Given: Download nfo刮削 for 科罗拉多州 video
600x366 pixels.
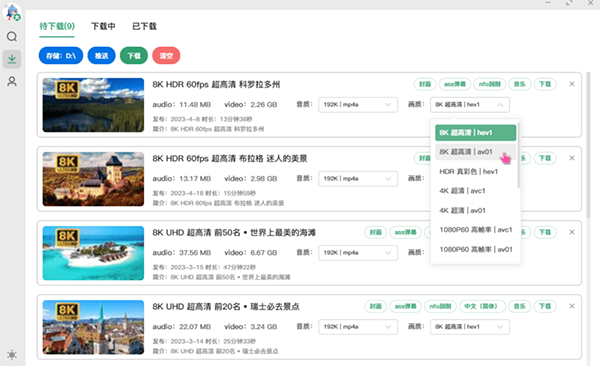Looking at the screenshot, I should pyautogui.click(x=489, y=84).
